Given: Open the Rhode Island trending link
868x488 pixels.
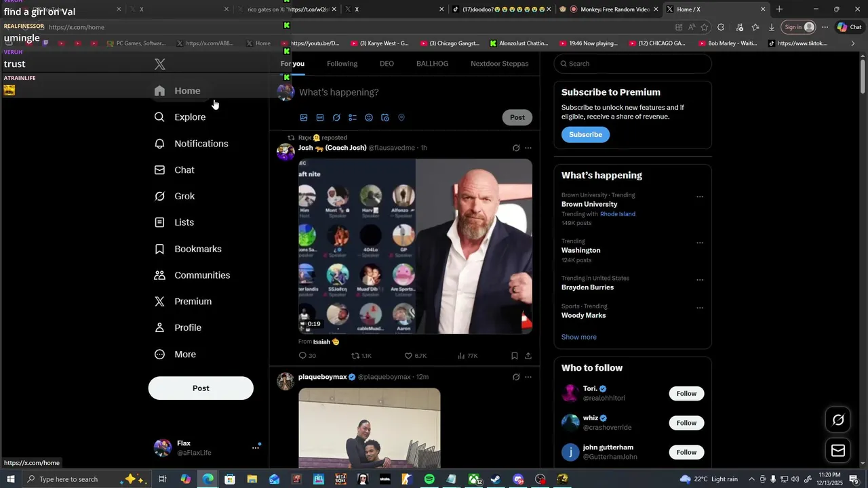Looking at the screenshot, I should (x=618, y=214).
